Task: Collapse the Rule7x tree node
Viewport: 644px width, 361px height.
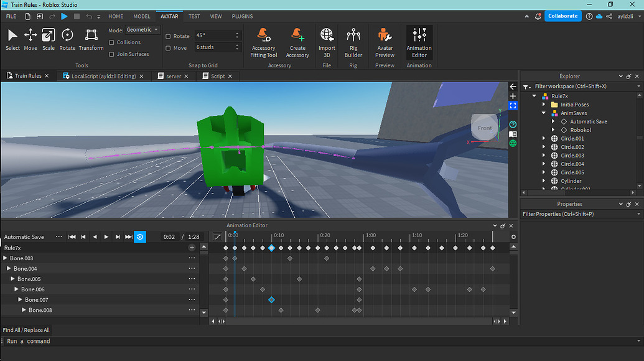Action: tap(534, 96)
